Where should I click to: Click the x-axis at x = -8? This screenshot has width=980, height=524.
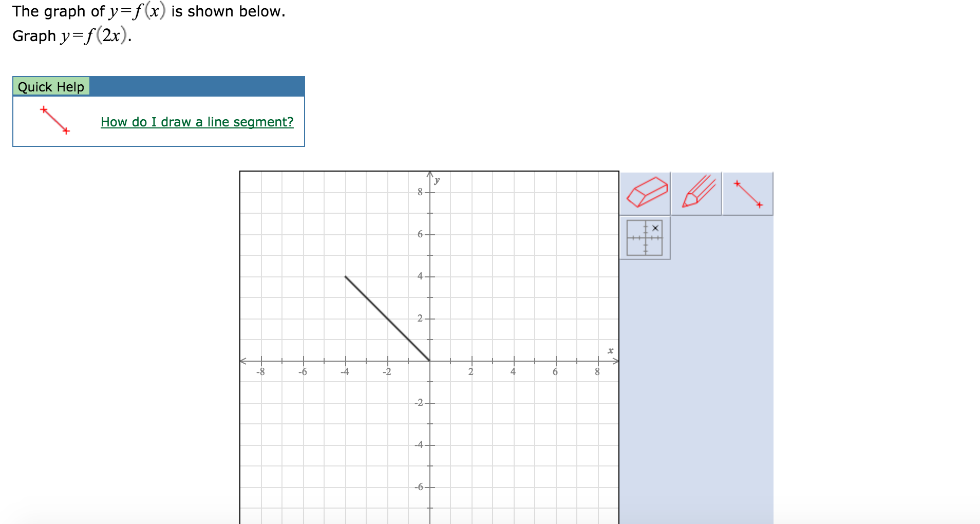point(261,361)
